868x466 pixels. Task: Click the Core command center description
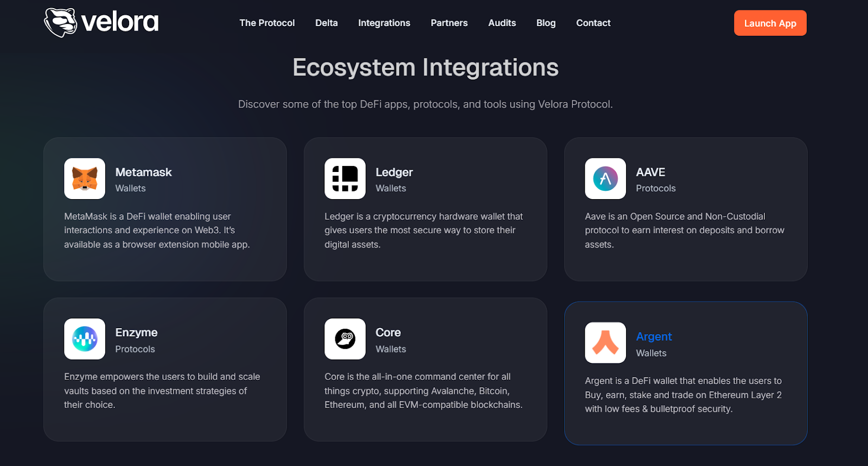[x=424, y=391]
